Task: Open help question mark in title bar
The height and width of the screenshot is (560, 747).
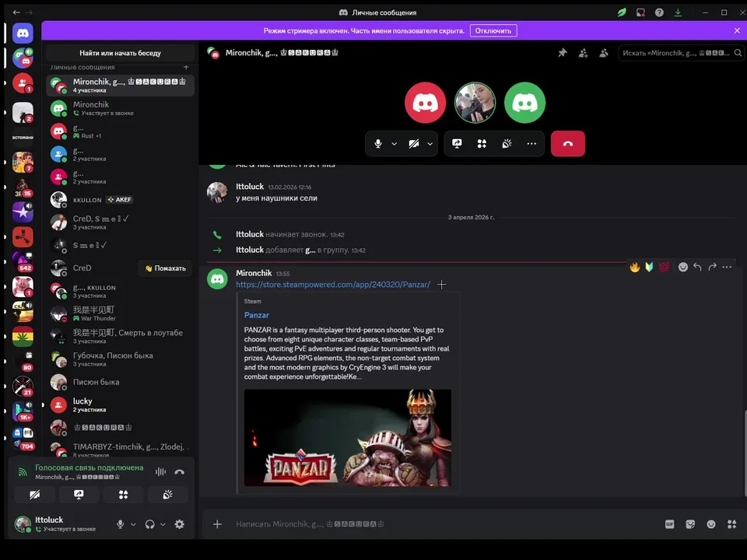Action: (659, 12)
